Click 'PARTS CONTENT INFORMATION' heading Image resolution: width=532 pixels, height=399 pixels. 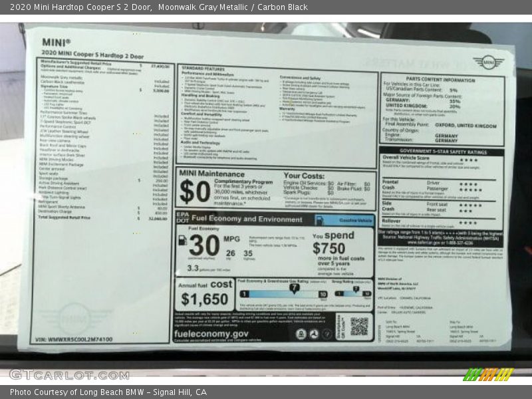pos(440,80)
